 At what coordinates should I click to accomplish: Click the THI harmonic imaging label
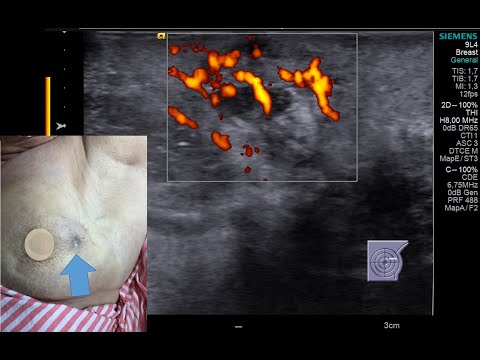472,113
